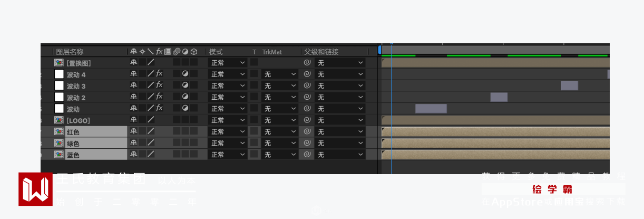This screenshot has height=219, width=644.
Task: Click the 波动 layer's clip bar in timeline
Action: pos(431,109)
